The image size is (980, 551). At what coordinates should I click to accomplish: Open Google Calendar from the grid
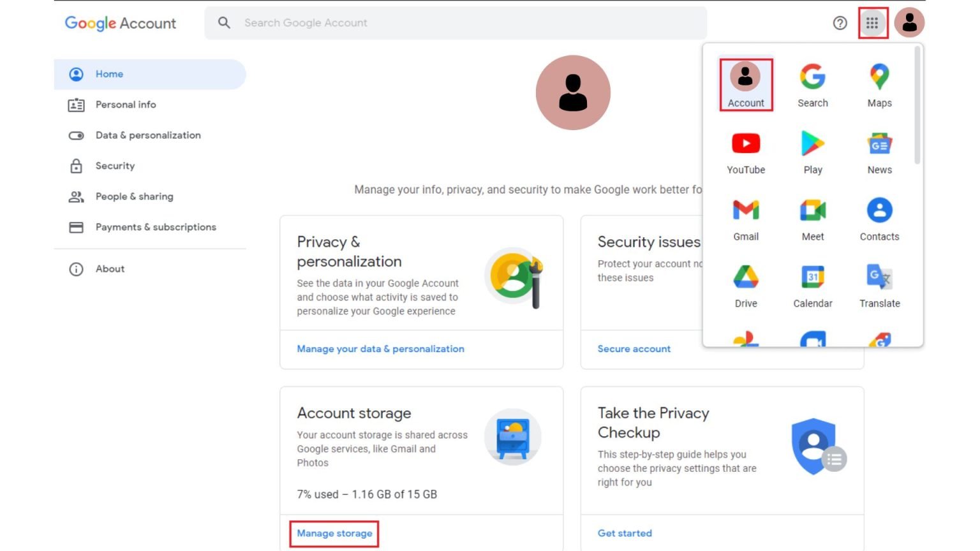[812, 284]
